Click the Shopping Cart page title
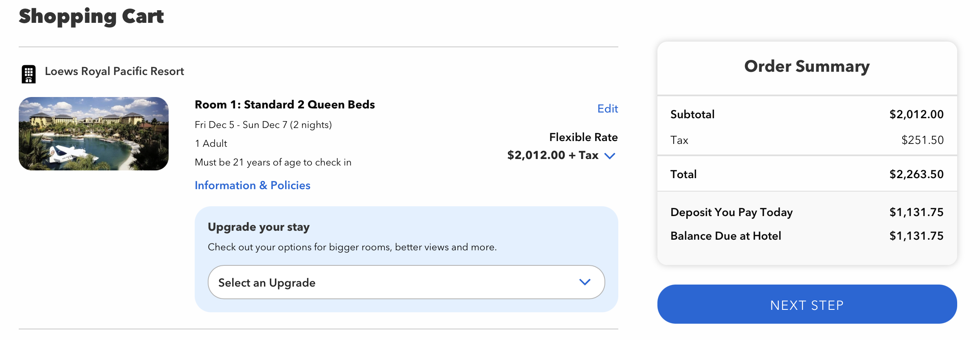The width and height of the screenshot is (980, 340). (91, 17)
